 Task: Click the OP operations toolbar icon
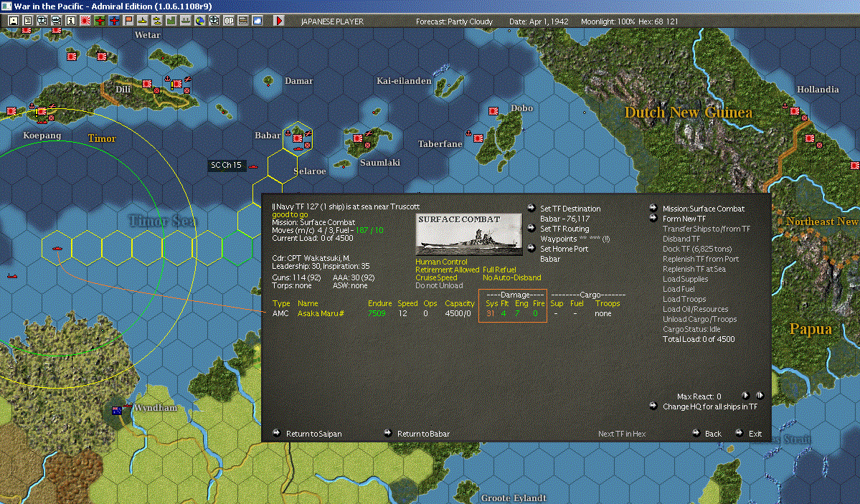click(x=229, y=21)
